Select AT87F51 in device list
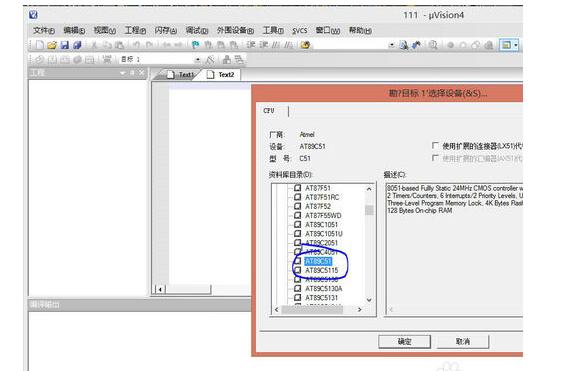587x371 pixels. tap(318, 188)
